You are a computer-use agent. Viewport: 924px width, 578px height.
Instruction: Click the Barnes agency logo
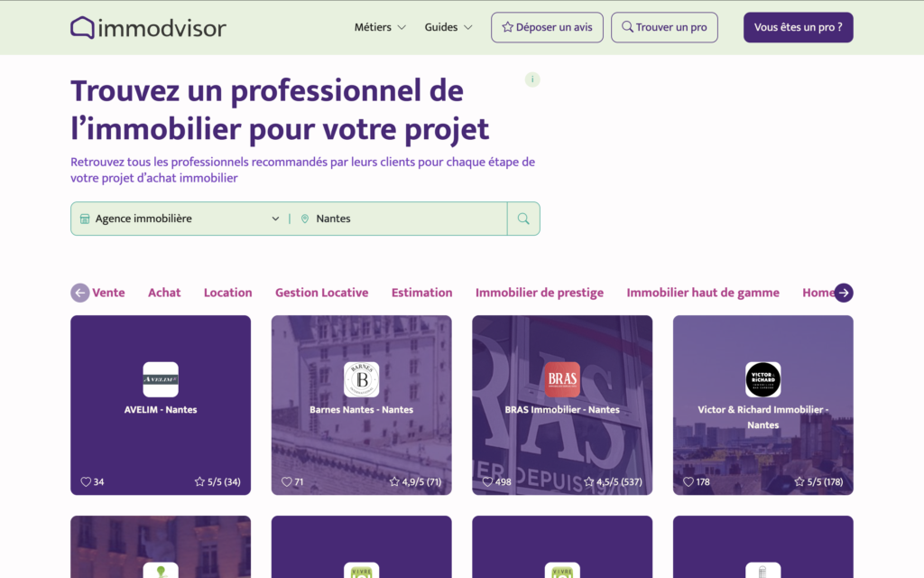(x=361, y=379)
